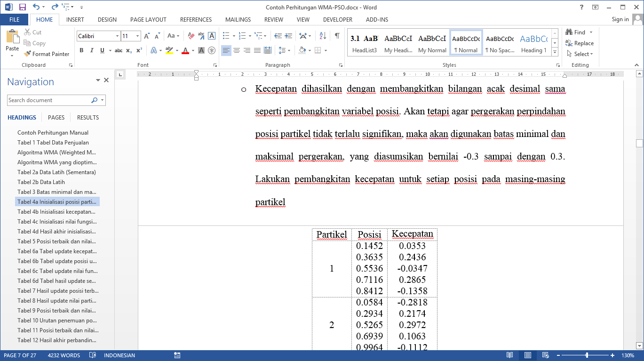
Task: Click the Save icon in quick access toolbar
Action: tap(22, 7)
